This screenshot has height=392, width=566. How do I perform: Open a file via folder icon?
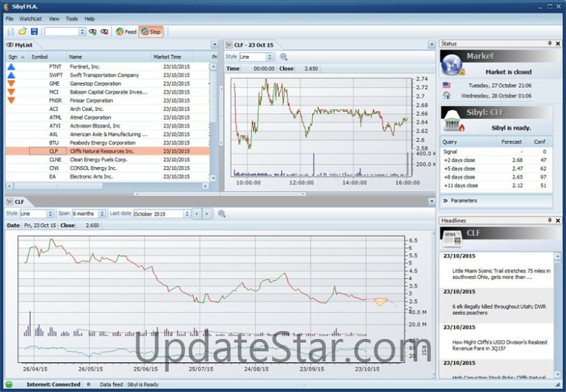pyautogui.click(x=22, y=32)
